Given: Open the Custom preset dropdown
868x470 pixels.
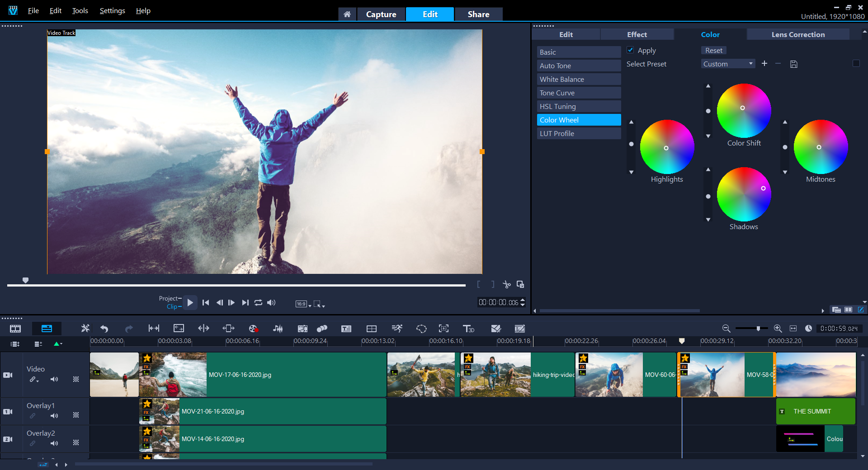Looking at the screenshot, I should click(x=727, y=63).
